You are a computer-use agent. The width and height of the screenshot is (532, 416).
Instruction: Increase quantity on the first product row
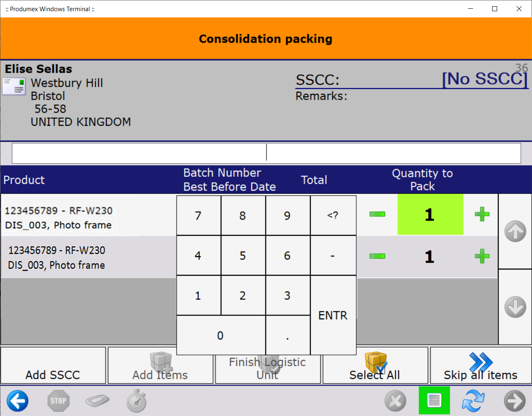click(482, 215)
